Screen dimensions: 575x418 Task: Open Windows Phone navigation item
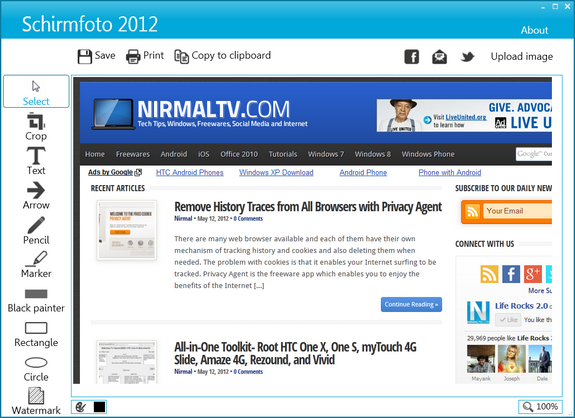tap(428, 154)
